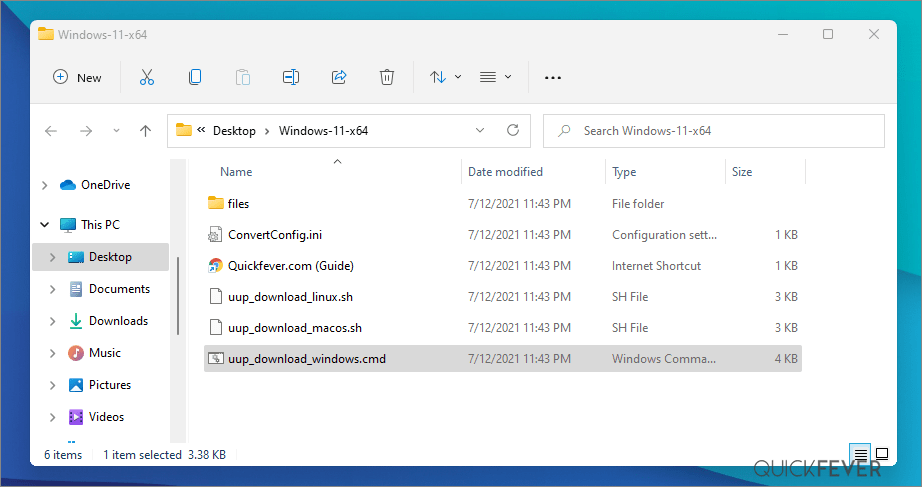Expand the Downloads tree node
Screen dimensions: 922x487
pos(52,321)
